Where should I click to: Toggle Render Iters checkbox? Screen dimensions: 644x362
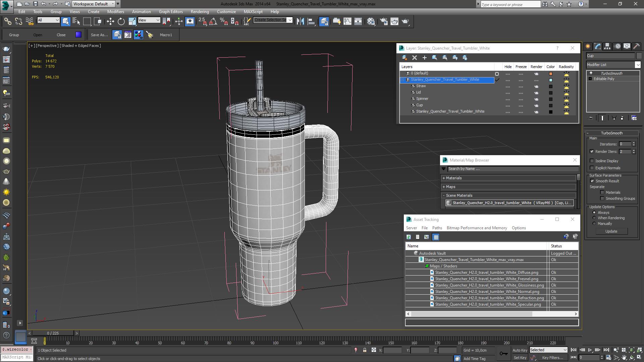click(592, 152)
